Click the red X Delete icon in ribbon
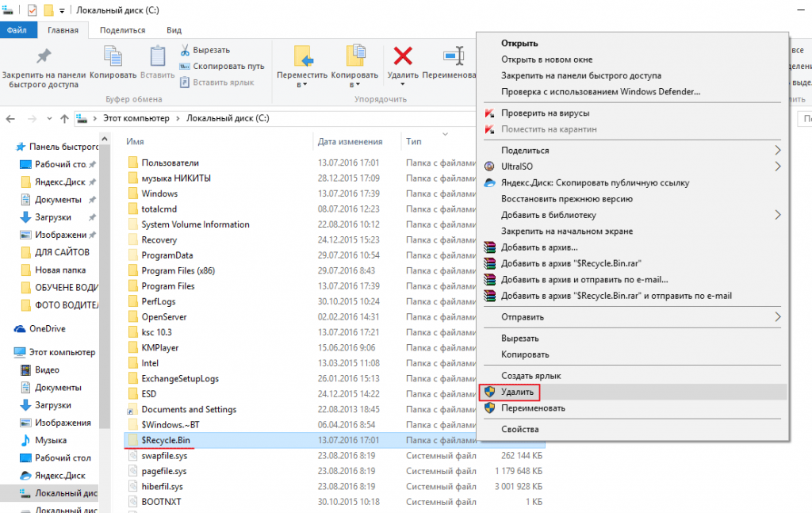This screenshot has width=812, height=513. (403, 56)
